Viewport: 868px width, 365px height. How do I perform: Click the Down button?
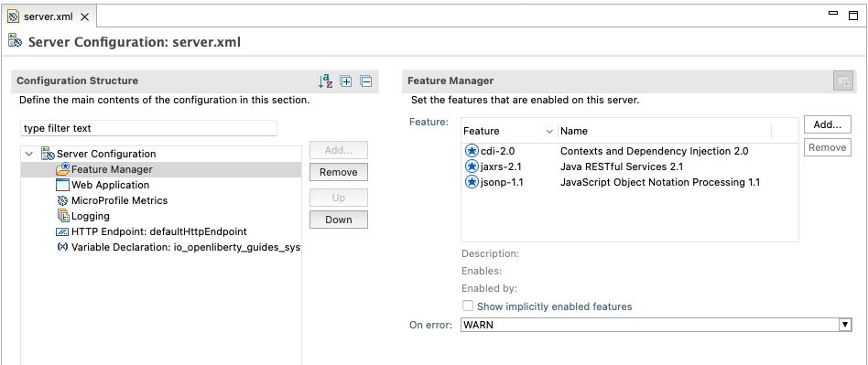click(338, 220)
